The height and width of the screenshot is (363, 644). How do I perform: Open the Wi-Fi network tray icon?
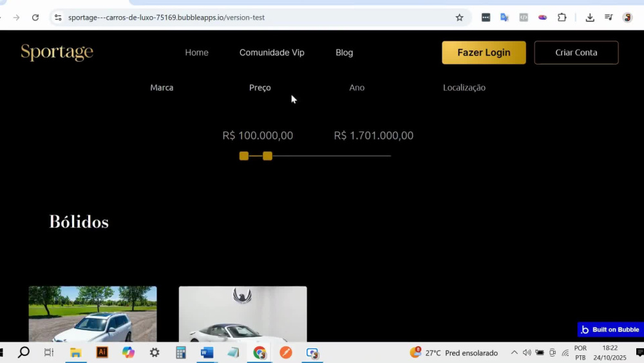[x=565, y=353]
